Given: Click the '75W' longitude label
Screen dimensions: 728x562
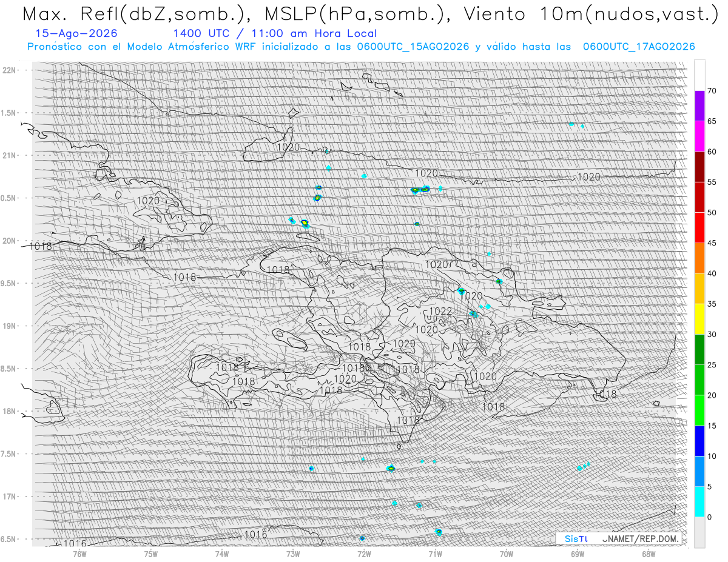Looking at the screenshot, I should [x=150, y=553].
